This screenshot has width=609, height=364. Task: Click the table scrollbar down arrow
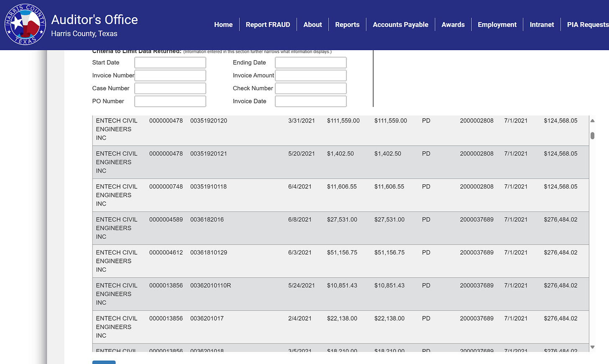pyautogui.click(x=592, y=347)
